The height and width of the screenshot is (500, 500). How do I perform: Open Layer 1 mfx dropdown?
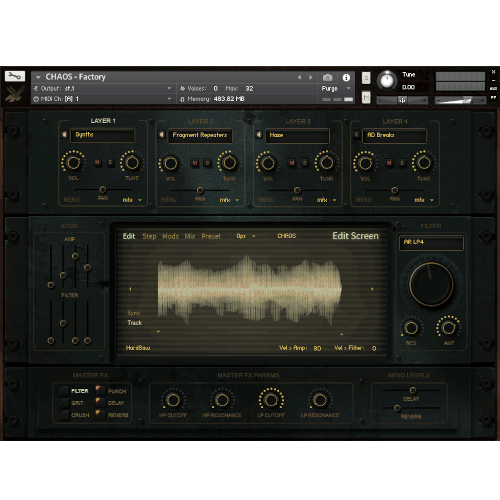coord(132,200)
